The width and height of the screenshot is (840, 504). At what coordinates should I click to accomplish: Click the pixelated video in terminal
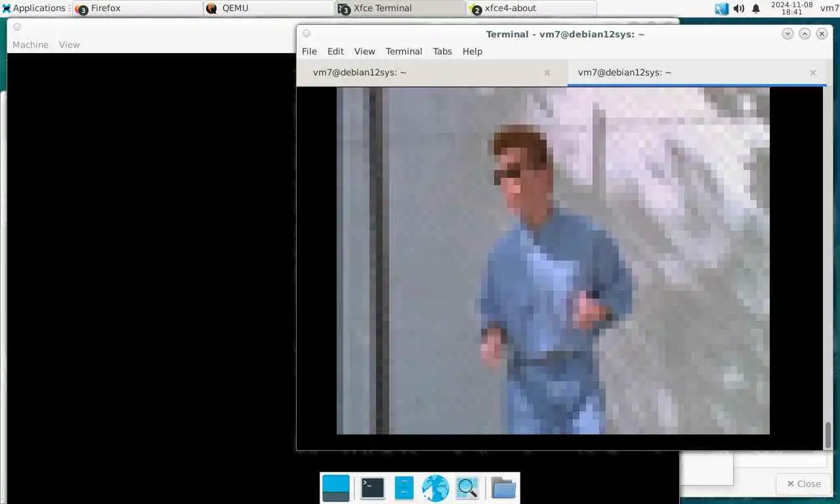tap(553, 261)
